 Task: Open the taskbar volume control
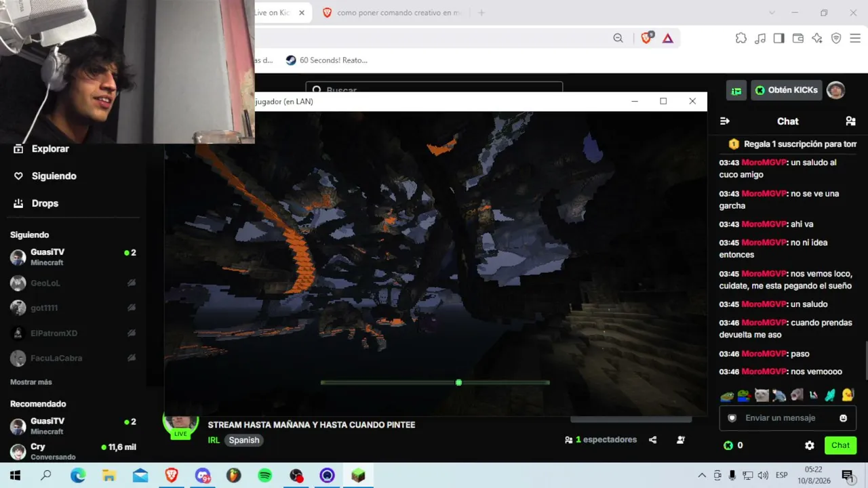coord(763,475)
